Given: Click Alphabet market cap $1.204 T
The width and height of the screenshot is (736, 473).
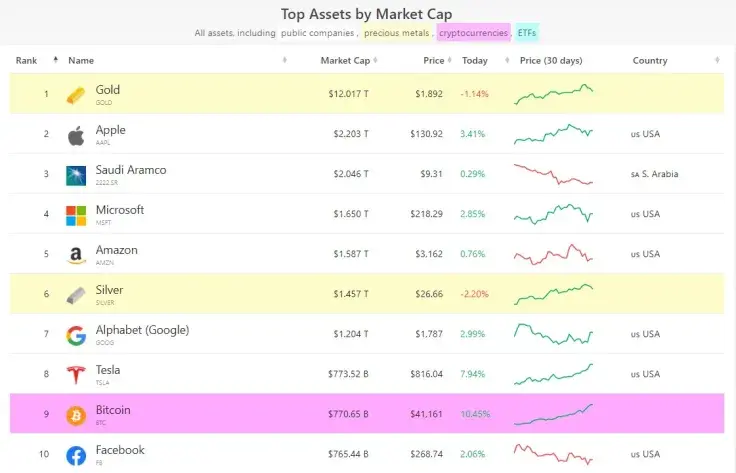Looking at the screenshot, I should [351, 334].
